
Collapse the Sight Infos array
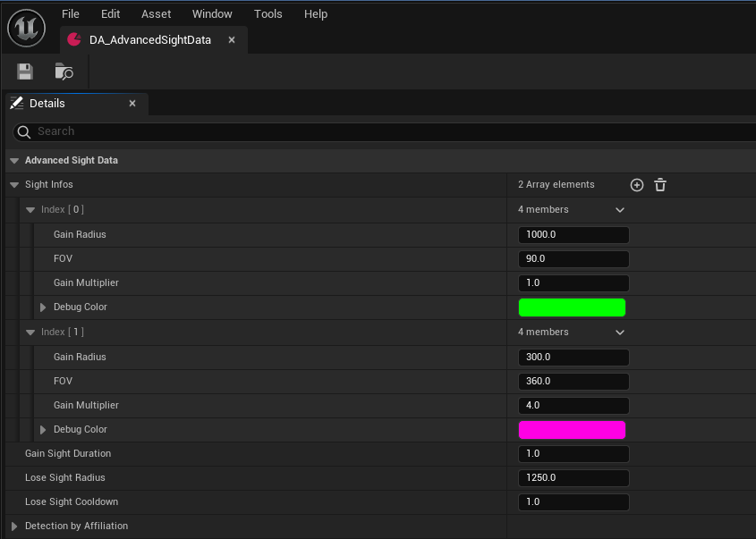click(x=14, y=184)
